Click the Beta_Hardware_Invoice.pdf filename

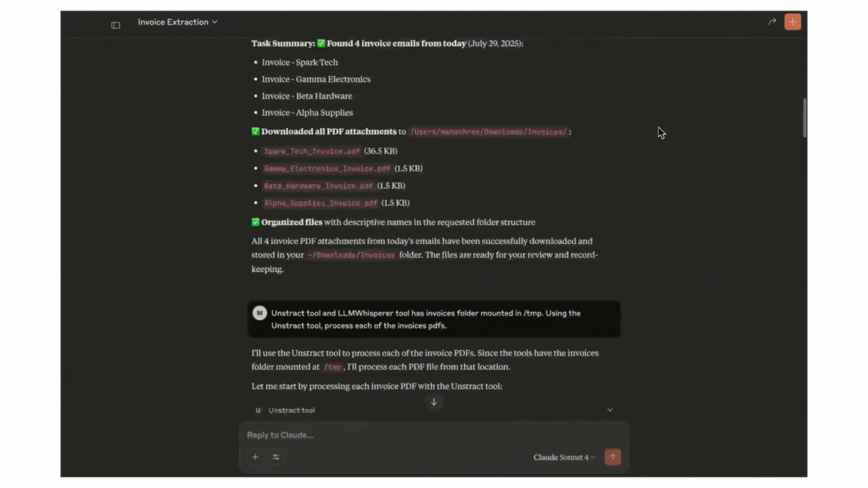(x=318, y=186)
